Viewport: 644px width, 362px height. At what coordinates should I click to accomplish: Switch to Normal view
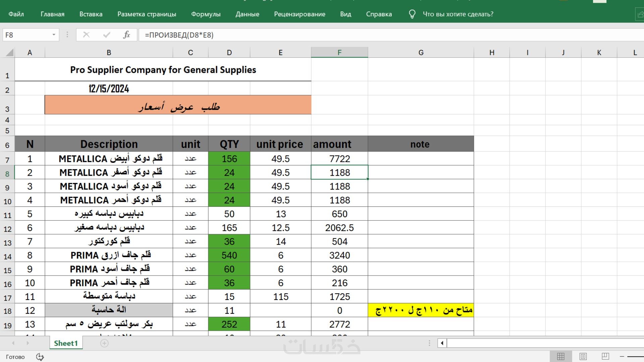tap(560, 356)
